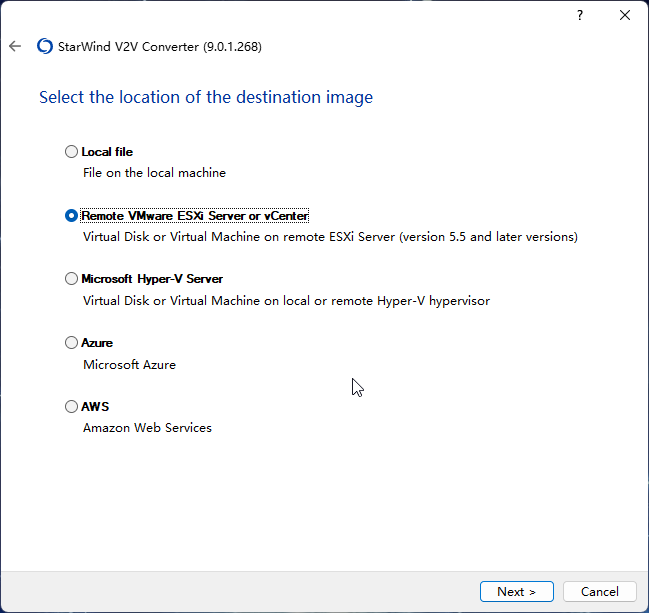
Task: Click the 'File on the local machine' description
Action: coord(154,173)
